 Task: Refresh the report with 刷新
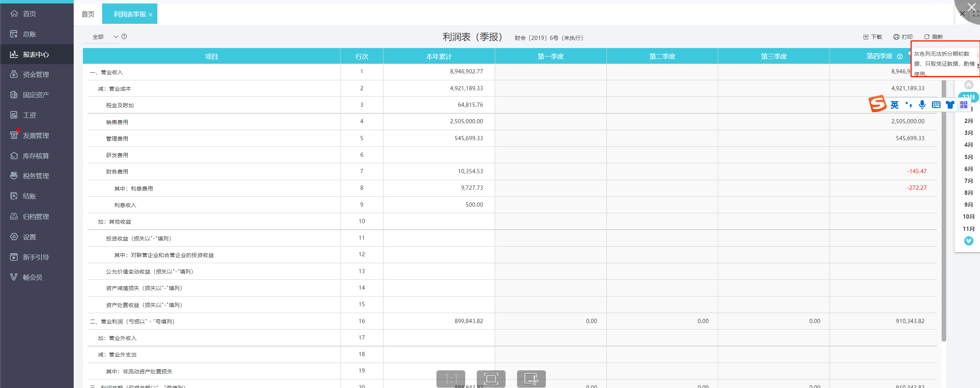click(x=933, y=37)
